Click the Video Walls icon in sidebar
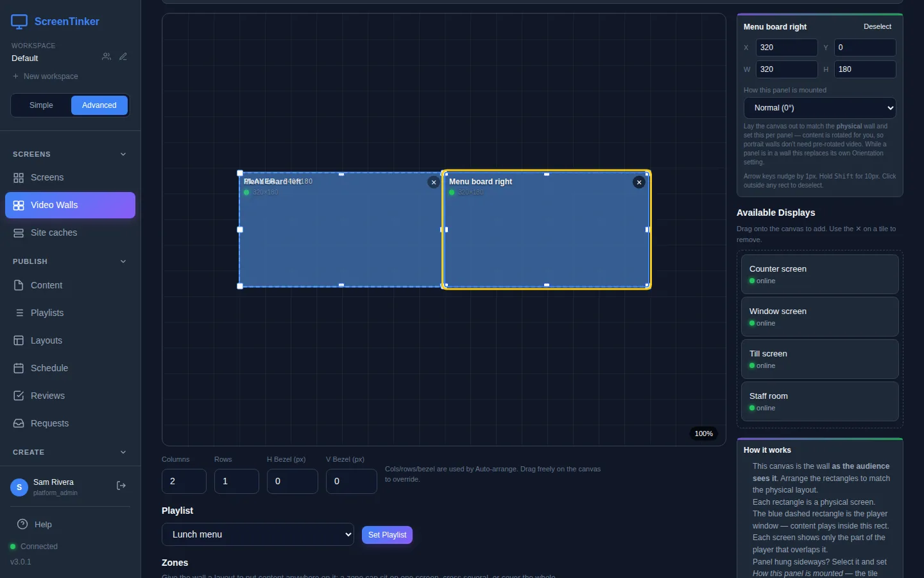Viewport: 924px width, 578px height. pyautogui.click(x=19, y=206)
